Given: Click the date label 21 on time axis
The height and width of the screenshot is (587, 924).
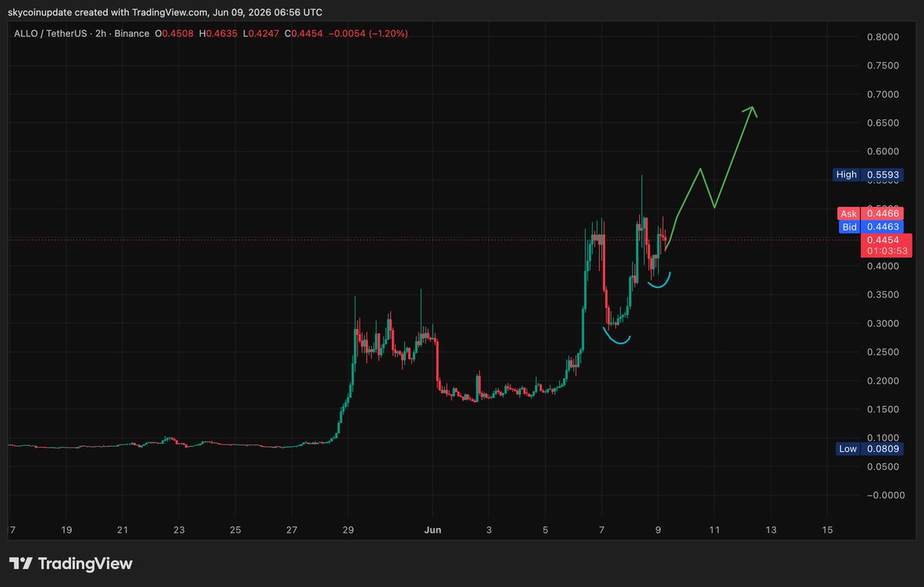Looking at the screenshot, I should (122, 531).
